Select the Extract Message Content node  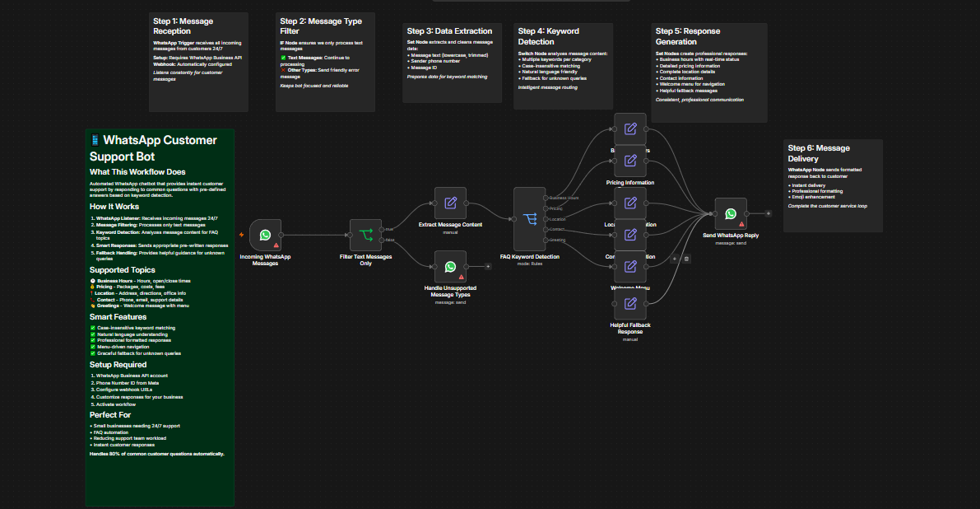point(450,203)
